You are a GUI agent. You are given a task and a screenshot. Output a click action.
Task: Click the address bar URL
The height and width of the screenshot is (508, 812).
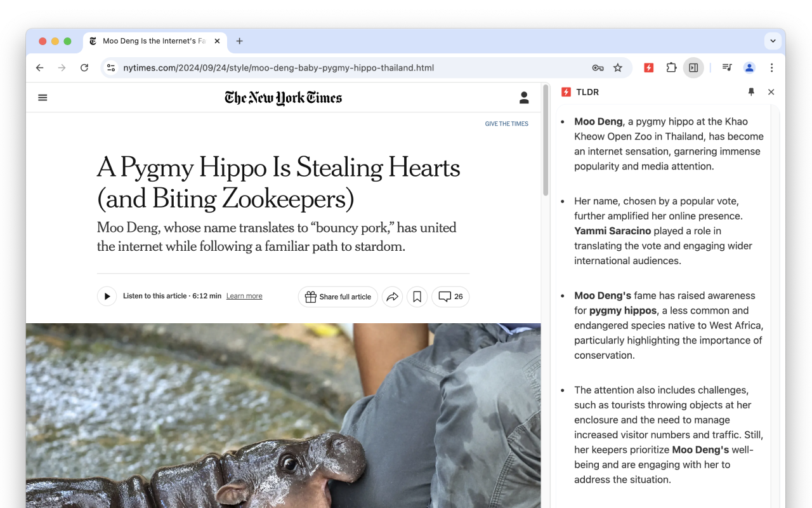(278, 68)
